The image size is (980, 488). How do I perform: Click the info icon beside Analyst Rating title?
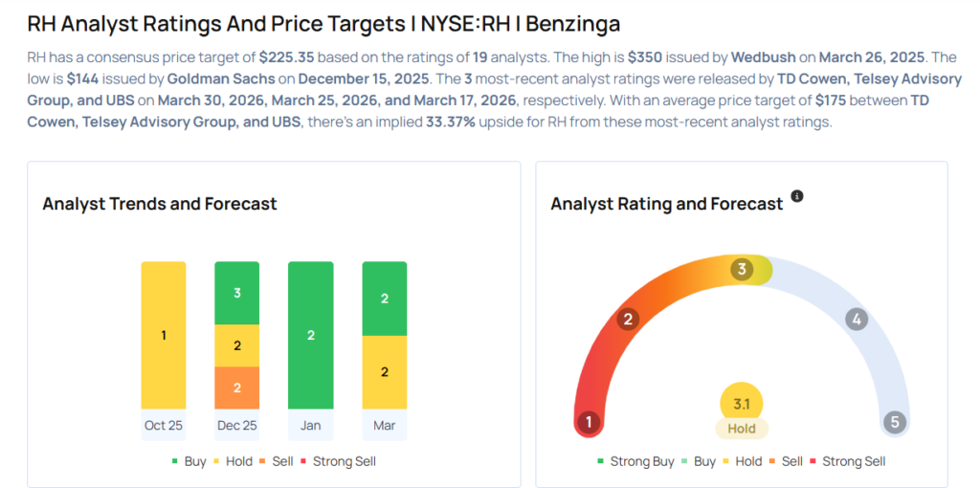click(x=797, y=196)
